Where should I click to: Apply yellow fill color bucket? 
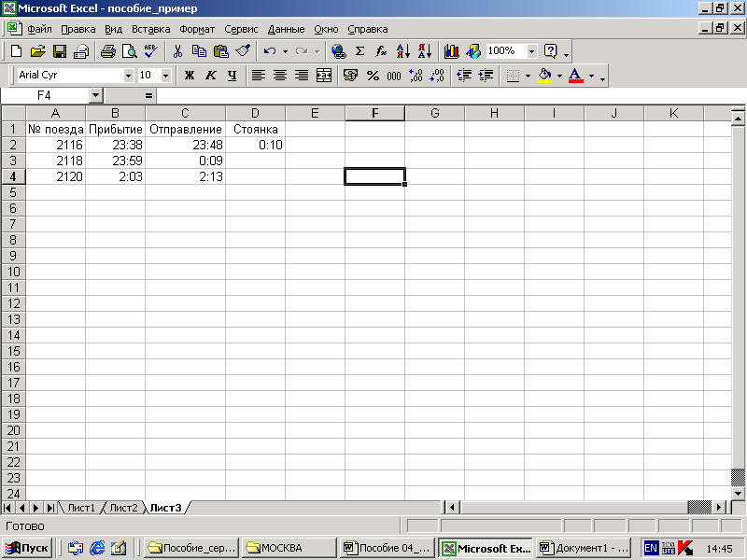coord(544,76)
